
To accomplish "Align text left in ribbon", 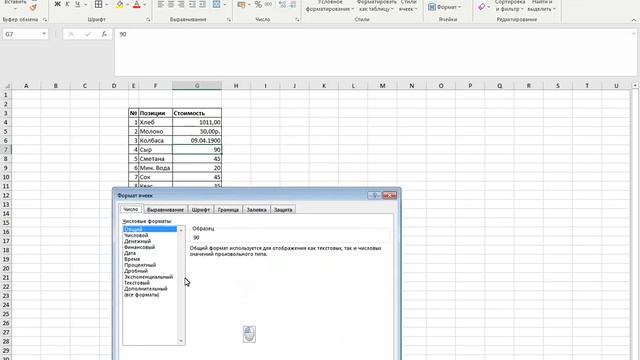I will (161, 4).
